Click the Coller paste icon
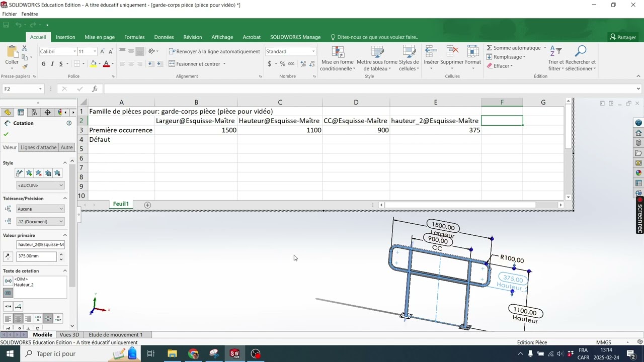The width and height of the screenshot is (644, 362). click(12, 51)
